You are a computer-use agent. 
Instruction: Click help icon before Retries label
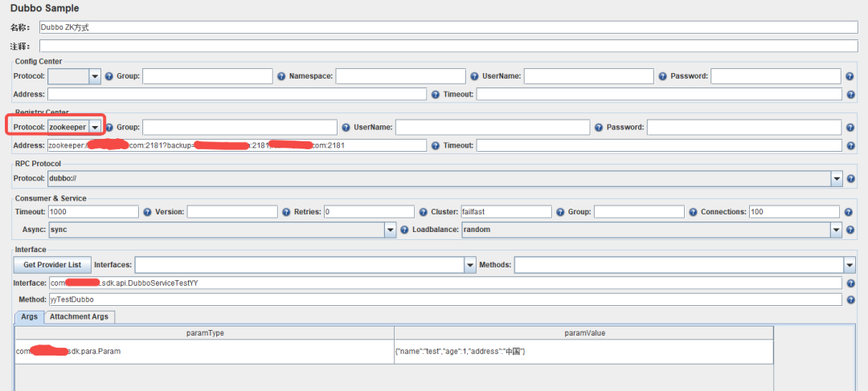click(286, 212)
